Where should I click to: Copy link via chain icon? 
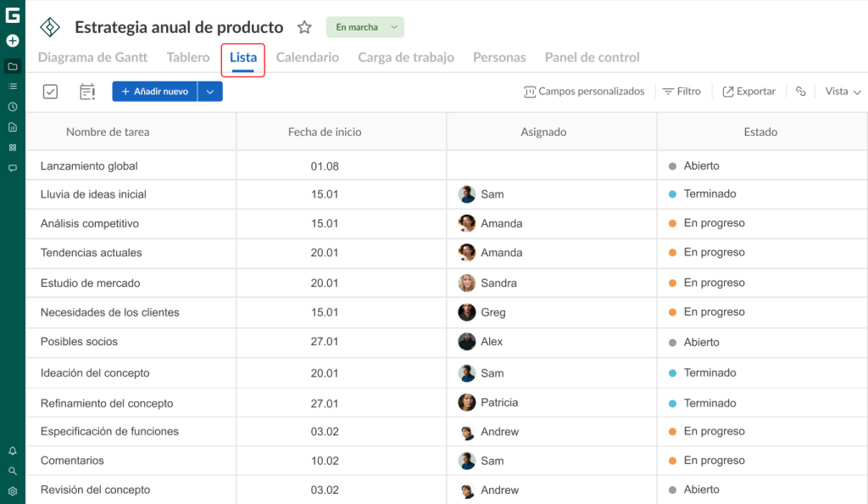[x=800, y=92]
